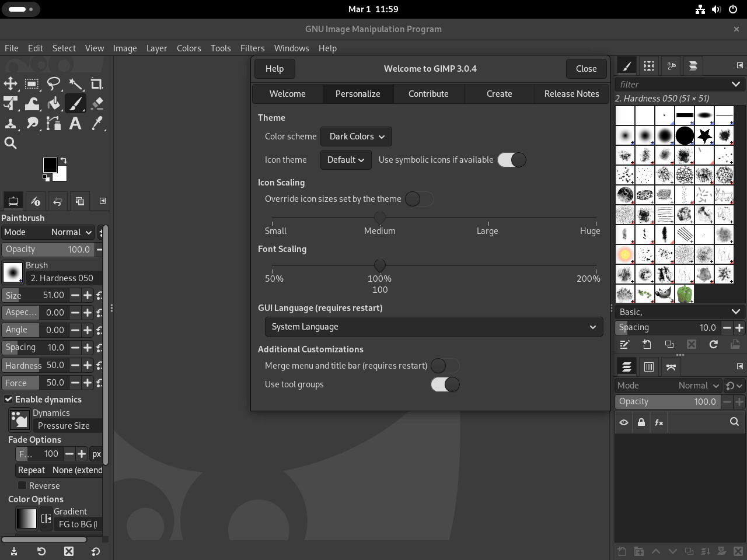Expand the GUI Language selector

[434, 327]
